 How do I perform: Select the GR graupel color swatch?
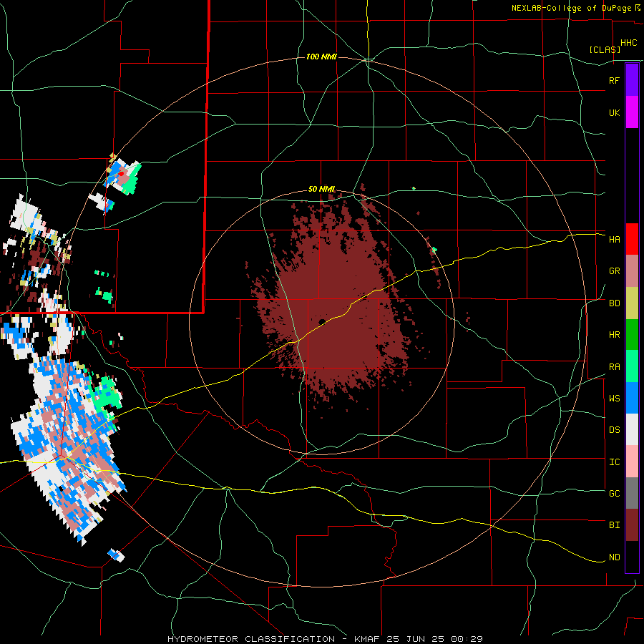[632, 271]
